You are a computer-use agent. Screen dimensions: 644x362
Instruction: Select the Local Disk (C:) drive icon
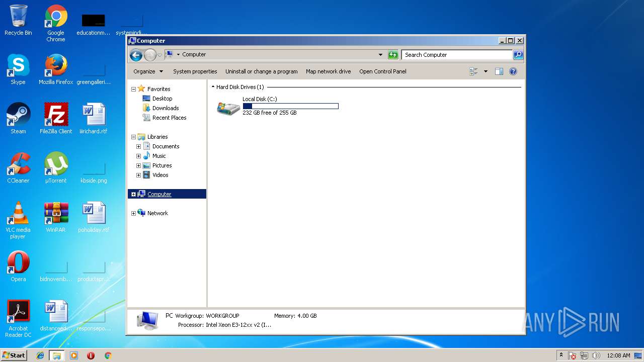click(x=228, y=108)
